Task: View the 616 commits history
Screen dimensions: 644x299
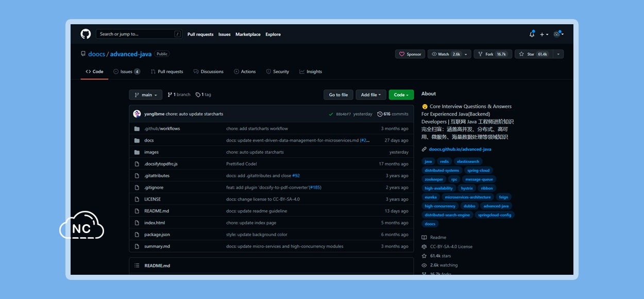Action: coord(393,114)
